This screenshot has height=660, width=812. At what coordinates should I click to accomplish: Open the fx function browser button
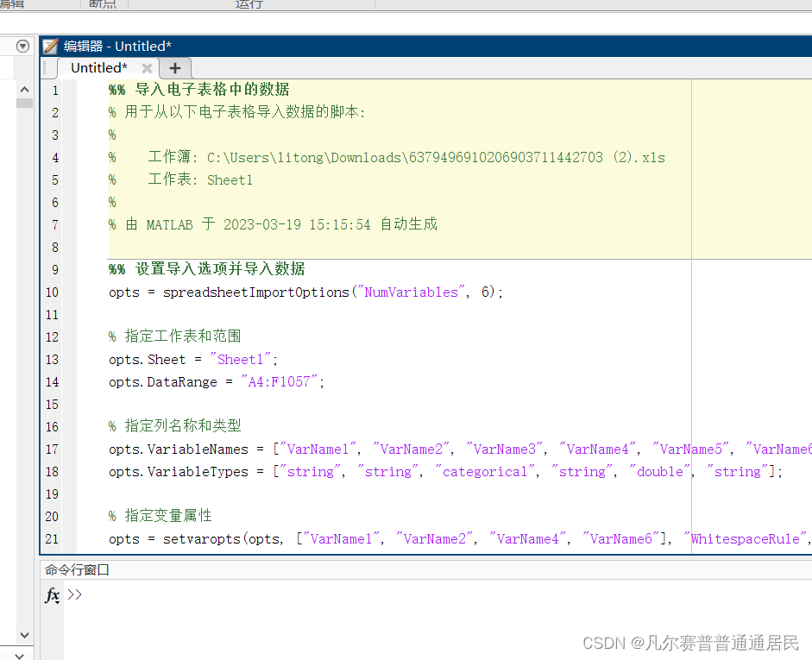[x=53, y=595]
